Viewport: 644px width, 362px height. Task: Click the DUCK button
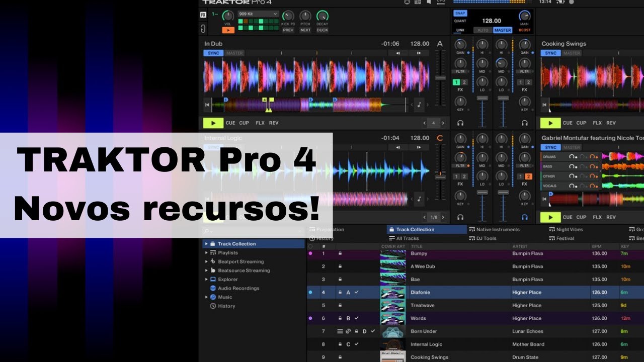(323, 30)
